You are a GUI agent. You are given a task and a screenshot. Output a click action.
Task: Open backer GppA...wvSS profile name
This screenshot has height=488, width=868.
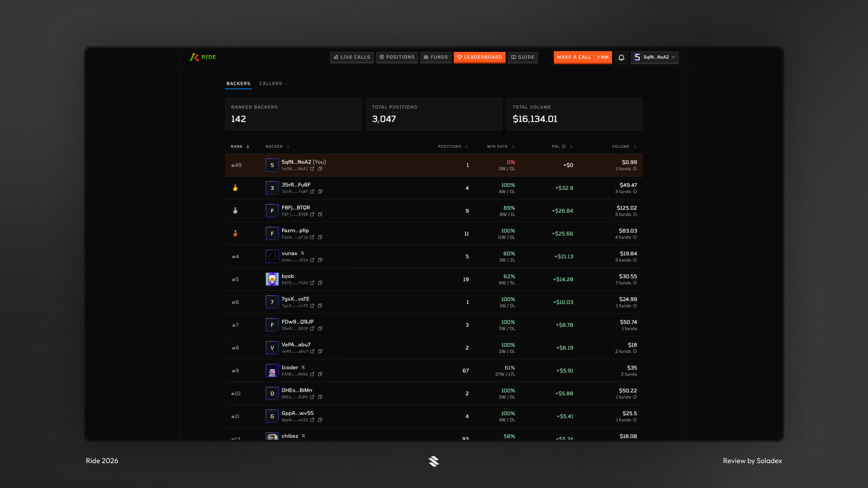(297, 413)
